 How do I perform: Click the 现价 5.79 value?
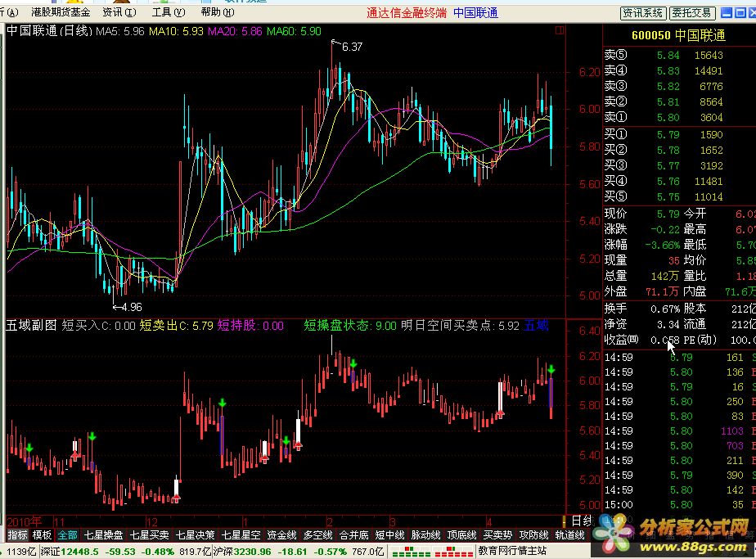pos(668,214)
